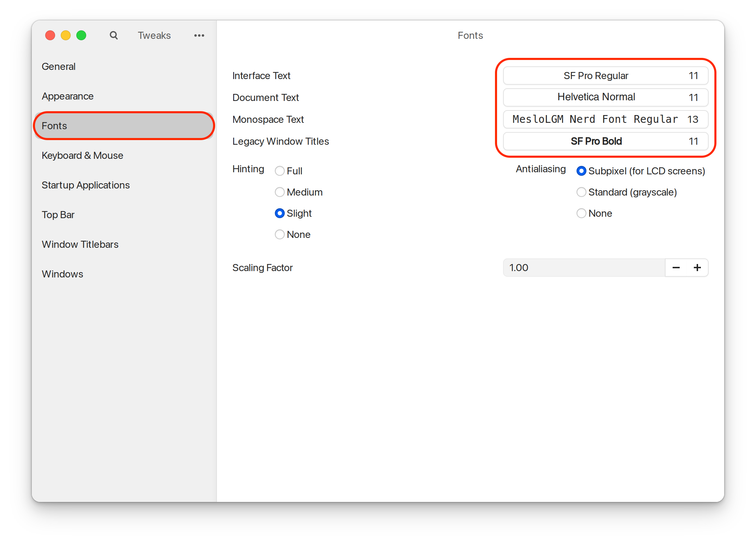
Task: Select Standard (grayscale) antialiasing
Action: (581, 192)
